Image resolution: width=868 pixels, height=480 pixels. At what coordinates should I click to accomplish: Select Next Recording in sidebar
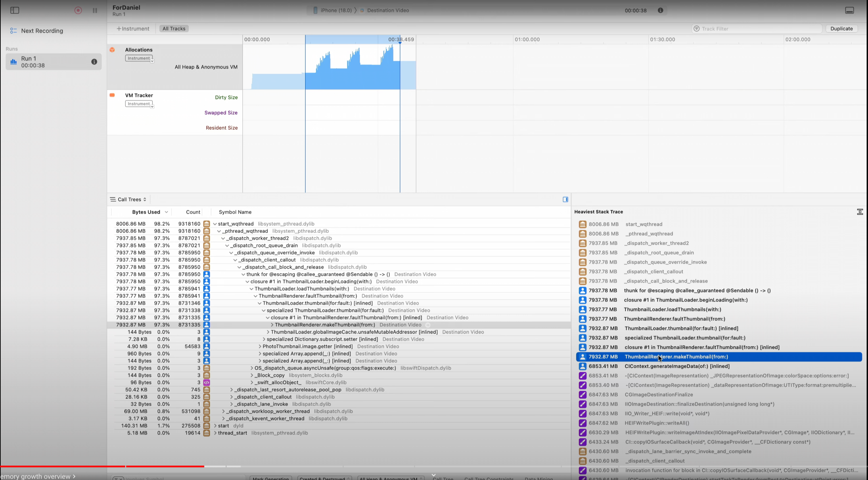[x=42, y=31]
